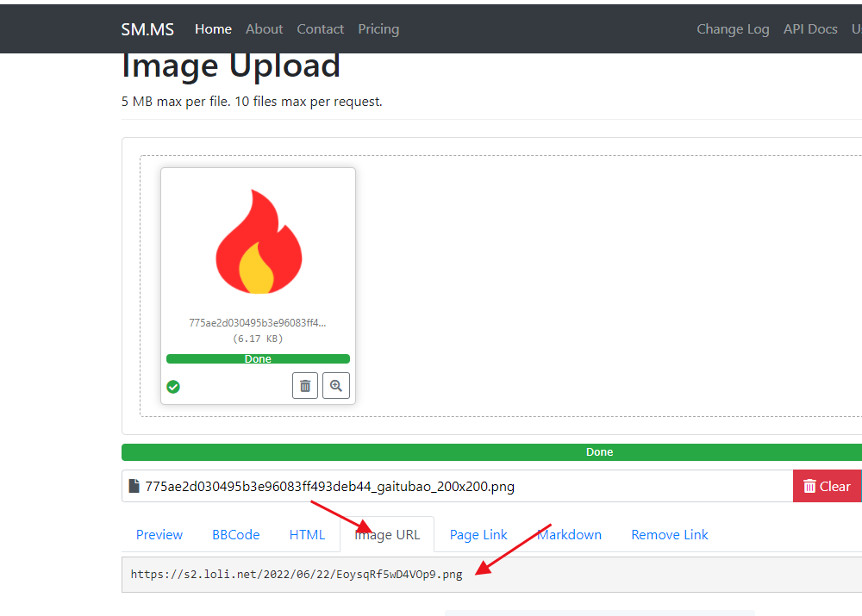Image resolution: width=862 pixels, height=616 pixels.
Task: Click the filename field ending gaitubao_200x200.png
Action: click(458, 486)
